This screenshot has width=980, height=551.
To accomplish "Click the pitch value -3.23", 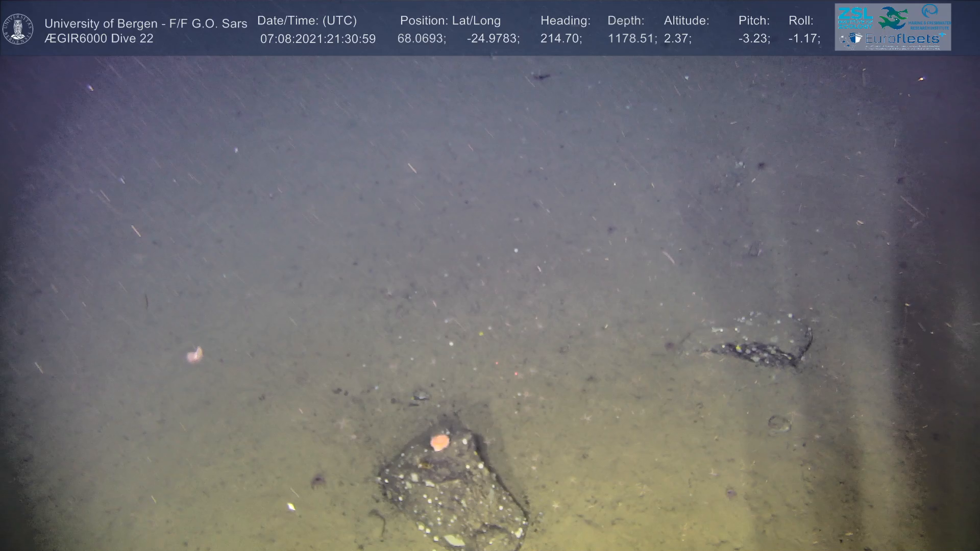I will [x=753, y=39].
